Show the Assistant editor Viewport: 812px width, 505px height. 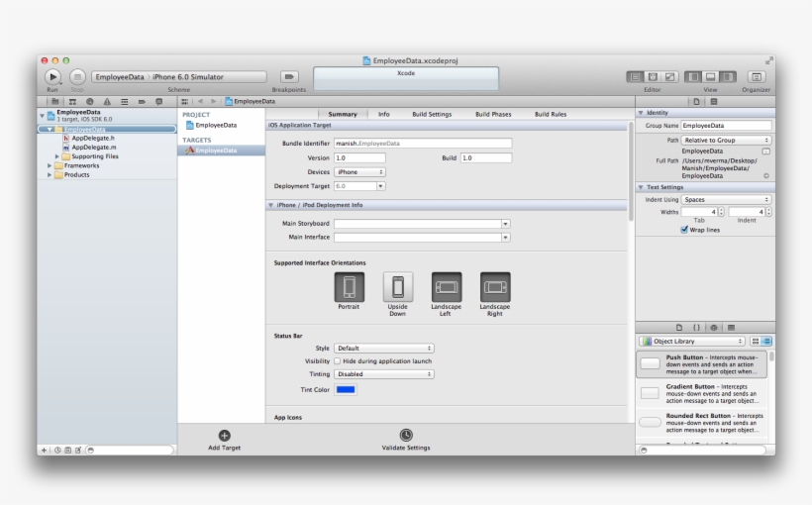pyautogui.click(x=653, y=76)
